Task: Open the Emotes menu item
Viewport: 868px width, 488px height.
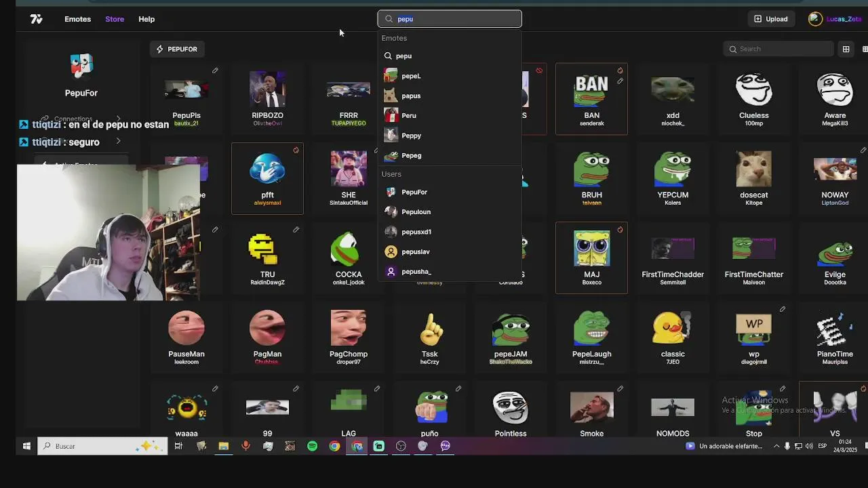Action: click(x=77, y=19)
